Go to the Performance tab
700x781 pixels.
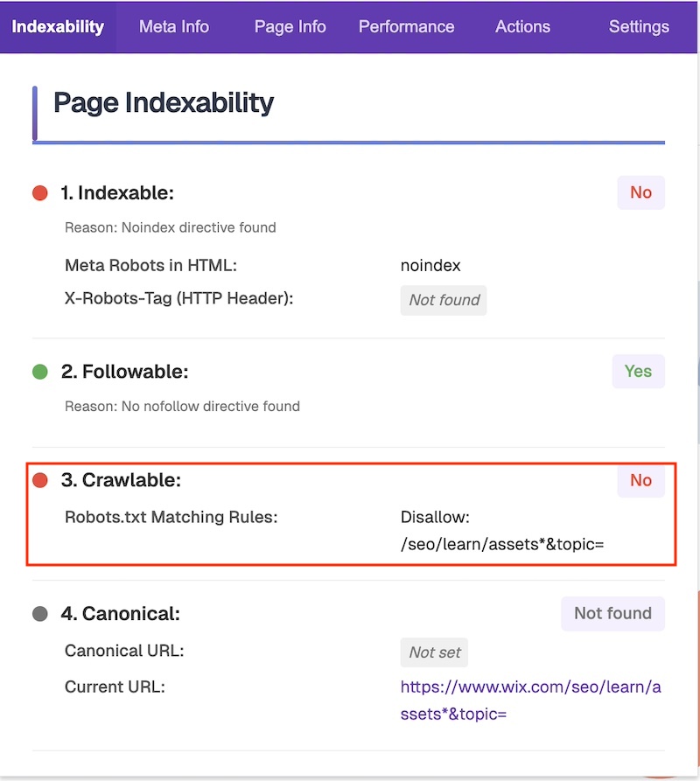coord(406,26)
